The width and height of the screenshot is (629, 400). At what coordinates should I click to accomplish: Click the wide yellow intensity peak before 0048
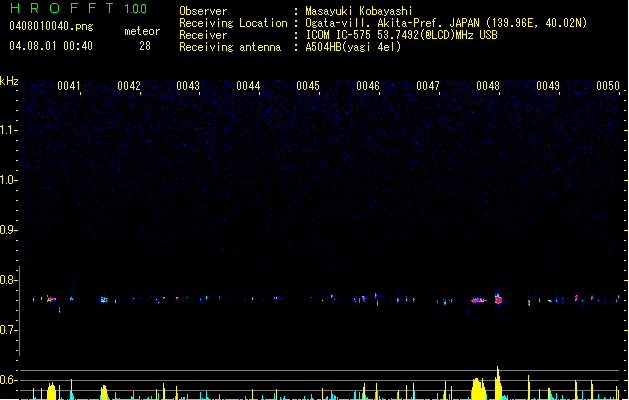479,388
